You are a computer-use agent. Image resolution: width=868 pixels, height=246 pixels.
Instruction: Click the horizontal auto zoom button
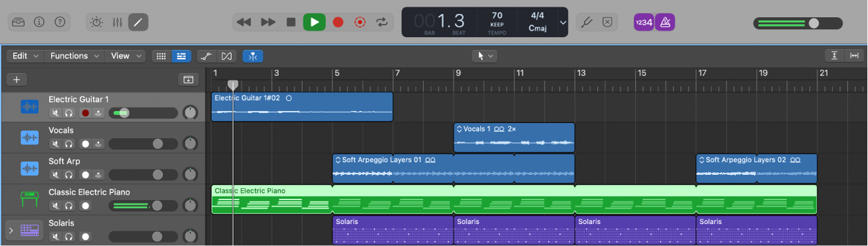(x=854, y=56)
